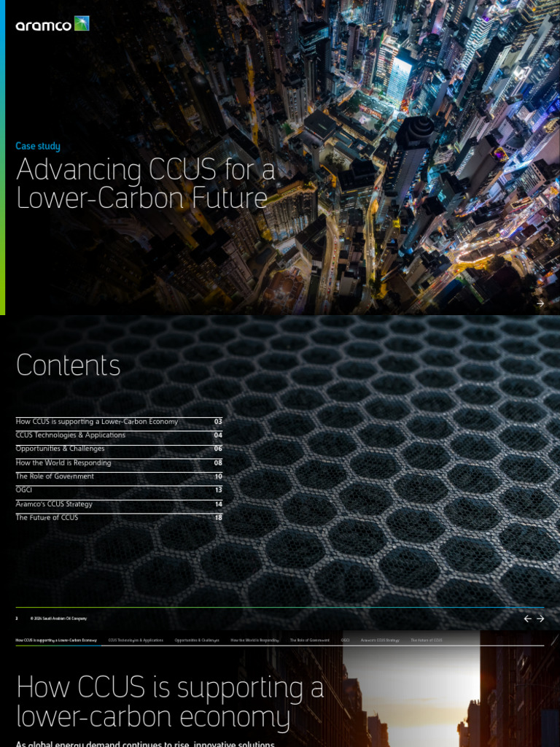This screenshot has height=747, width=560.
Task: Click the 'Case study' label on cover
Action: (38, 146)
